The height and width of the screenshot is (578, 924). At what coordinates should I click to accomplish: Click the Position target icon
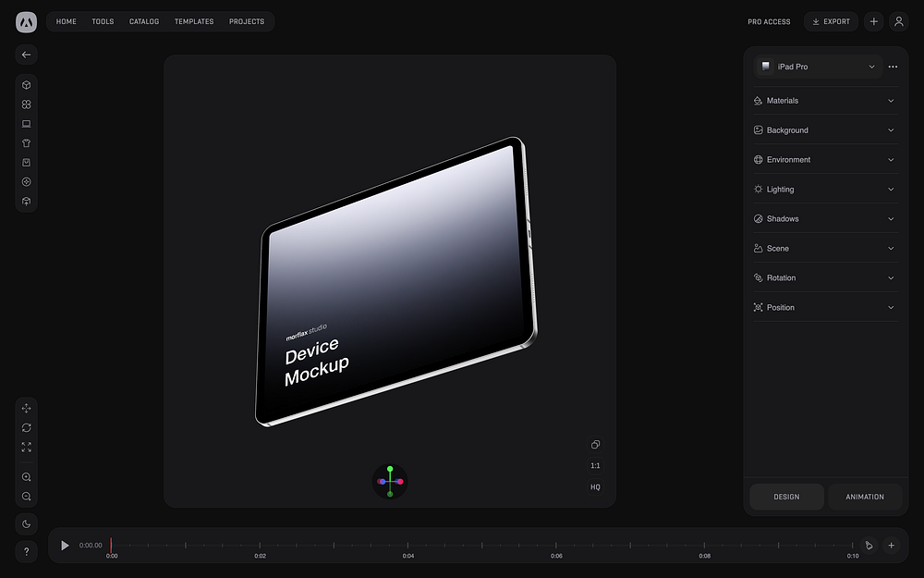click(758, 307)
